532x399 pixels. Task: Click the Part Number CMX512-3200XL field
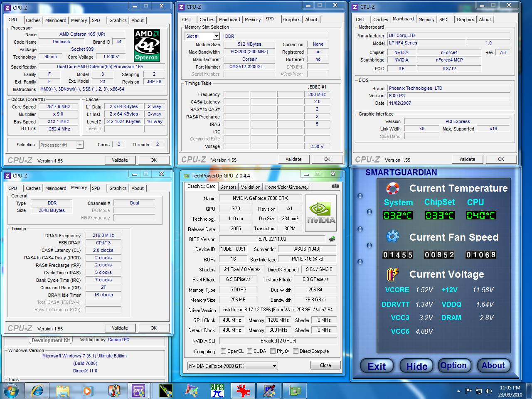[x=249, y=66]
